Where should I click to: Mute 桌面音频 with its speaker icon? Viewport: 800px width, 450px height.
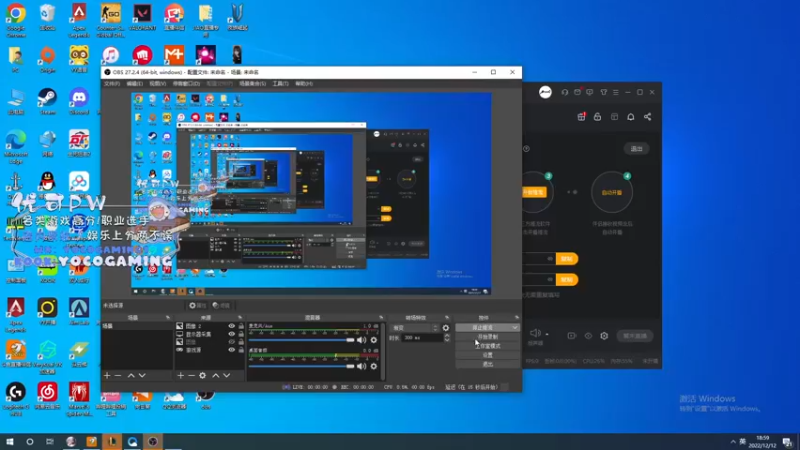pos(362,366)
